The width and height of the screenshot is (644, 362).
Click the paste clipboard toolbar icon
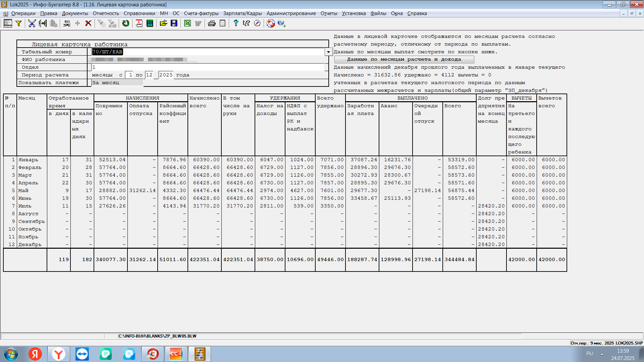53,23
